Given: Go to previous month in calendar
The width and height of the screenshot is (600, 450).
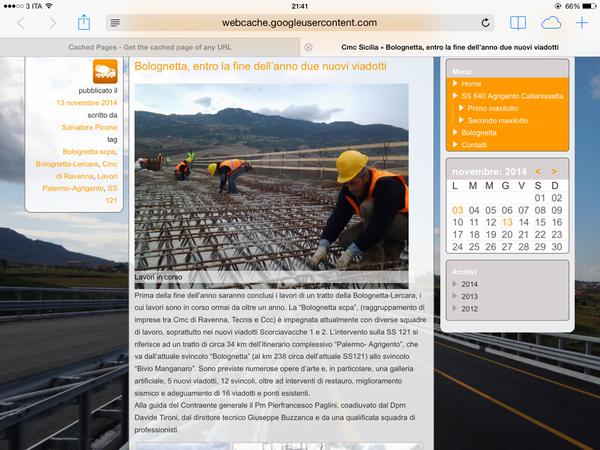Looking at the screenshot, I should (x=539, y=172).
